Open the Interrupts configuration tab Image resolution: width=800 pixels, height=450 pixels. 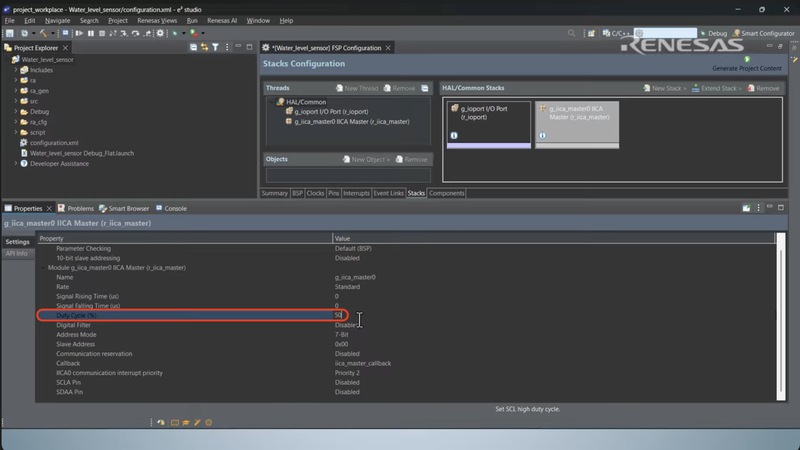[x=356, y=193]
